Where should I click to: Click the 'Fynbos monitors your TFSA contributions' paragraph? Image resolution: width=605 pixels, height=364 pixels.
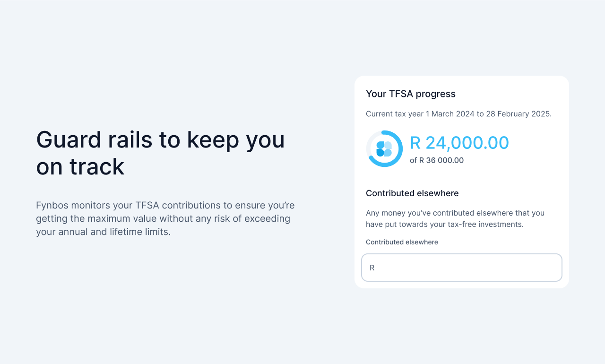click(165, 205)
